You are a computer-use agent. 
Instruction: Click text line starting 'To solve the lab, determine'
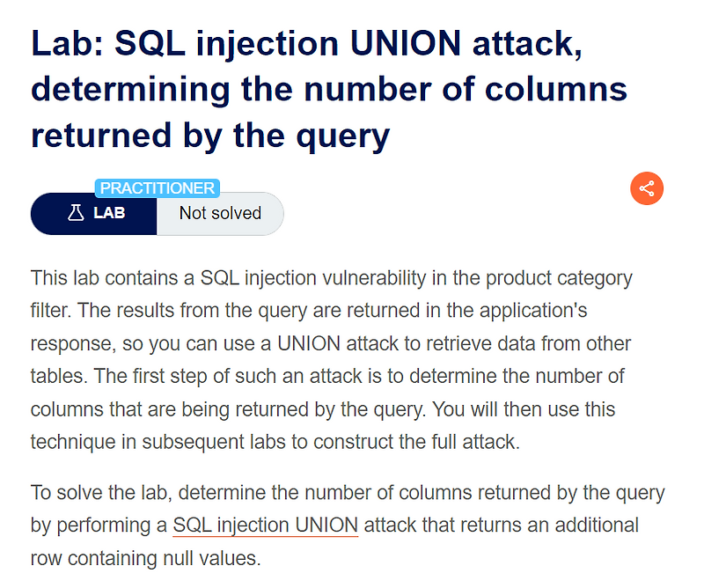click(x=348, y=493)
